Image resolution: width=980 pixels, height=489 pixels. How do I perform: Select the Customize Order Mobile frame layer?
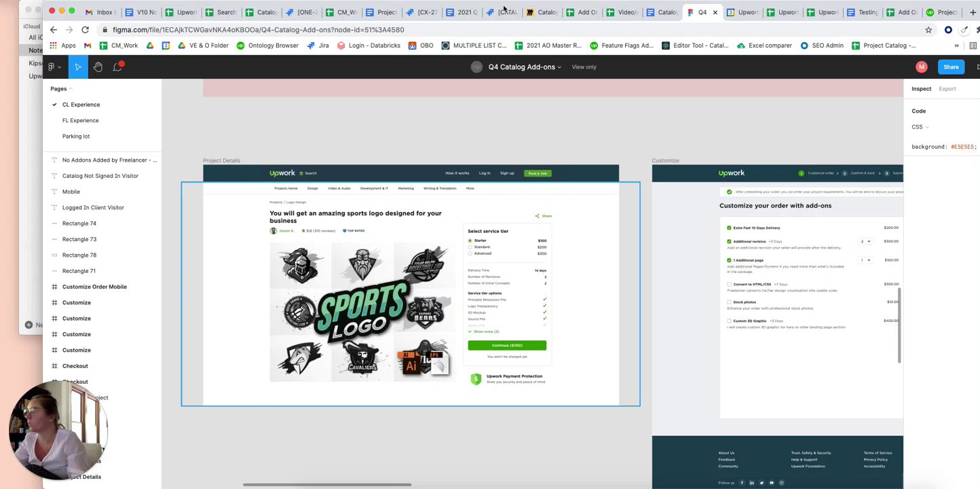click(94, 287)
